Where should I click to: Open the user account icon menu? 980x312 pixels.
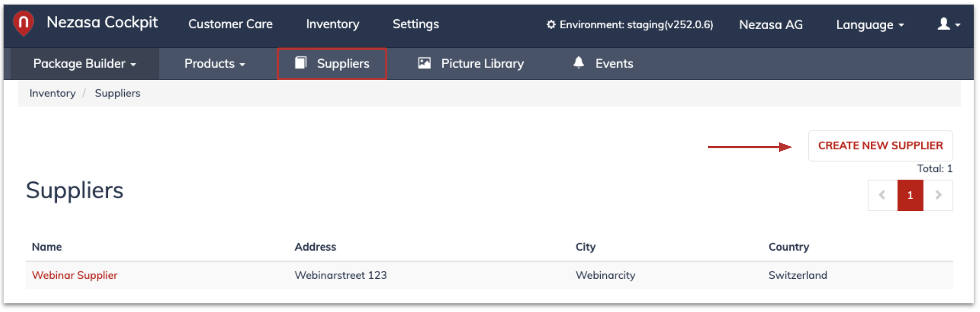949,24
